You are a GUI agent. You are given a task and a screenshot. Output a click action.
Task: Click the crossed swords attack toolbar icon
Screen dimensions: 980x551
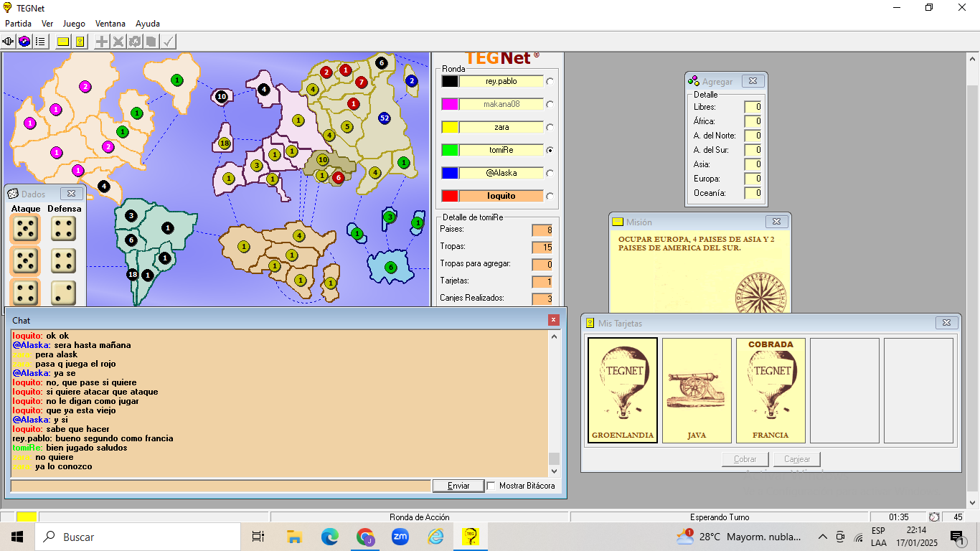tap(118, 42)
